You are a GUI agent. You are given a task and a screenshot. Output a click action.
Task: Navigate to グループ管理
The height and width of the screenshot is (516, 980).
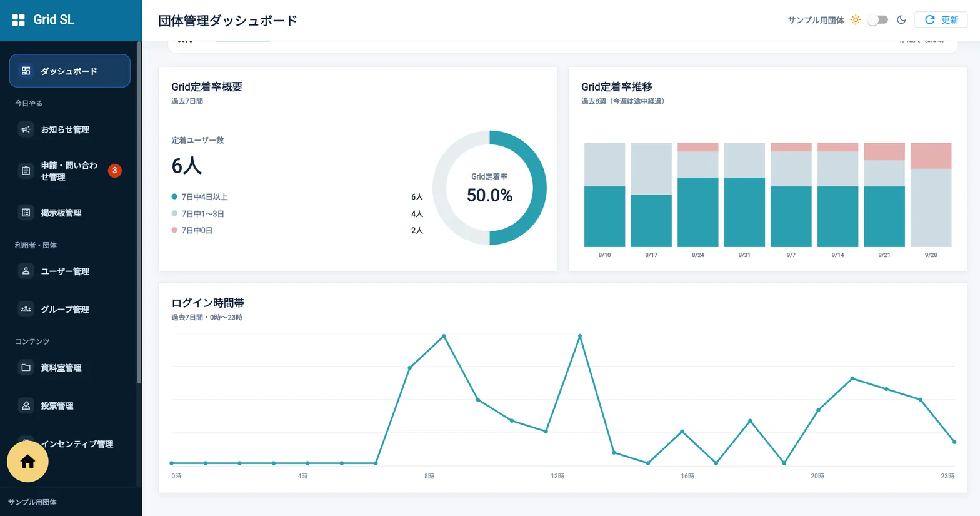coord(70,310)
